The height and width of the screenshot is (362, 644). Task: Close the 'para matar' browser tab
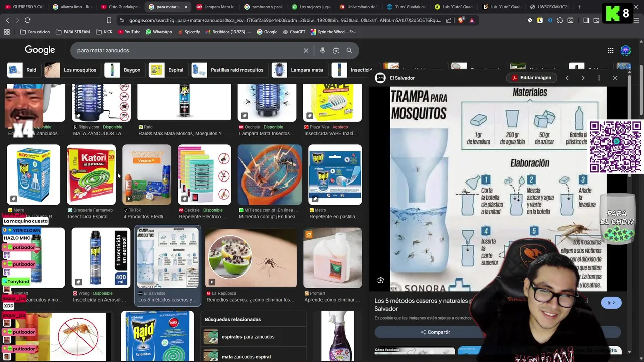tap(186, 7)
